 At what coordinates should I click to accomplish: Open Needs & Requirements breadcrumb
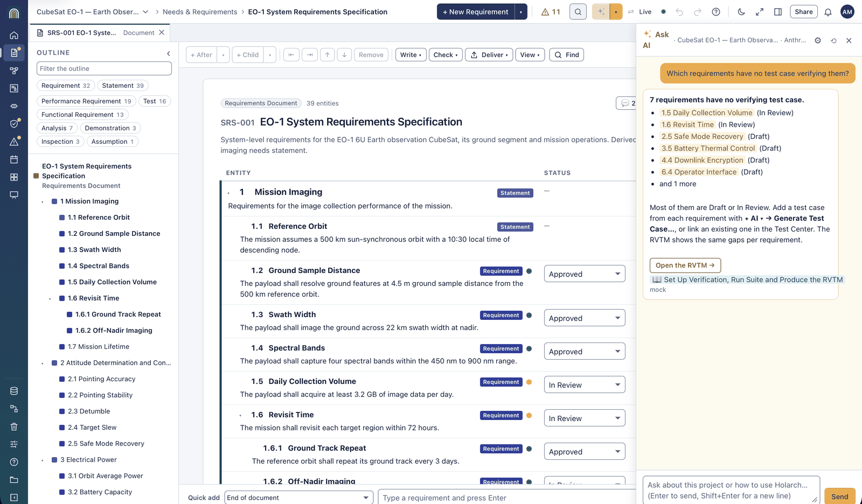pos(200,12)
